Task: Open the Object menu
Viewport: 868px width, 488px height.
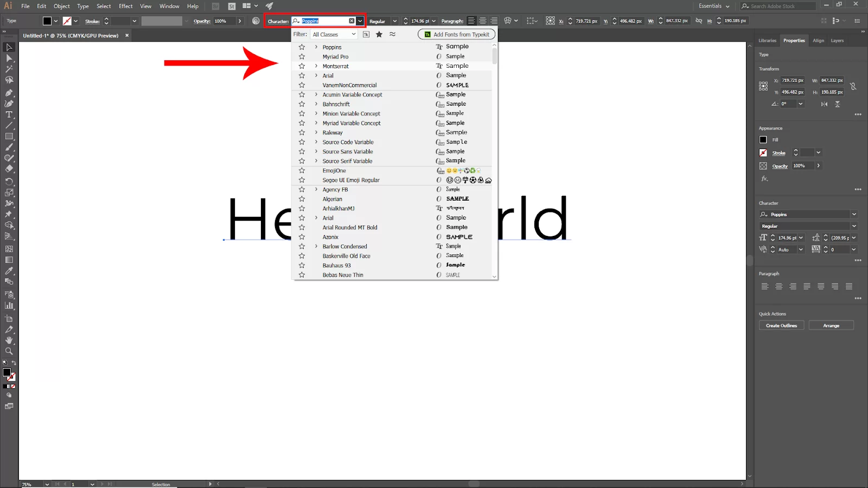Action: pos(61,6)
